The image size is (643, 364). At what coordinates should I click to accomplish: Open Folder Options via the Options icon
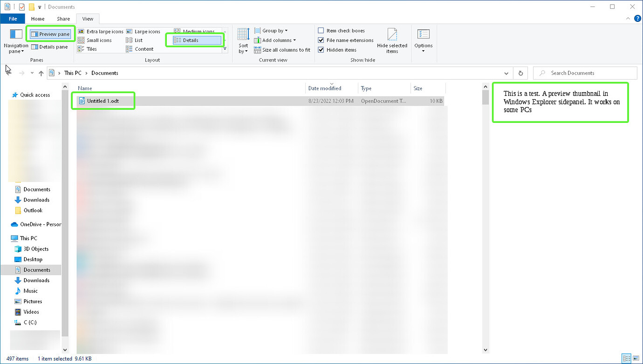point(423,40)
